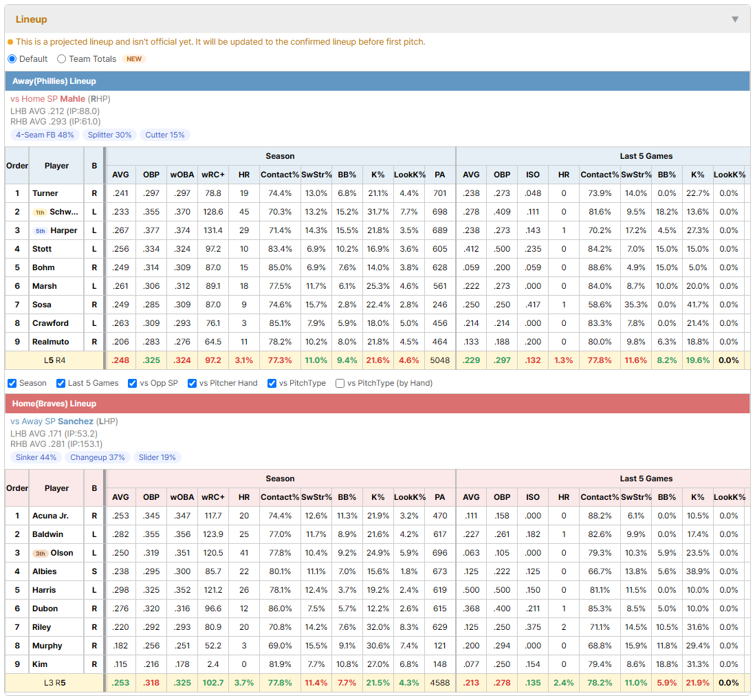
Task: Open pitcher Mahle's link
Action: click(x=73, y=99)
